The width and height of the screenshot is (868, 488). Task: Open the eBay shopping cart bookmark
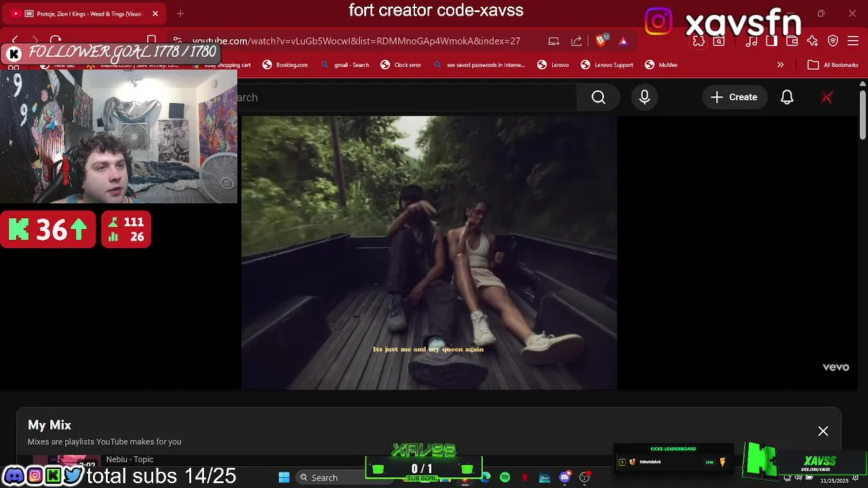tap(221, 65)
